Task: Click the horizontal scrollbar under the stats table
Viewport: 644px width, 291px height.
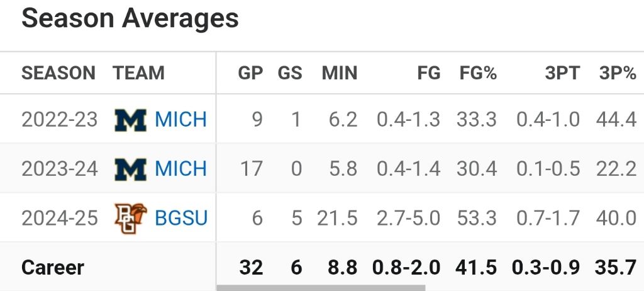Action: click(x=321, y=288)
